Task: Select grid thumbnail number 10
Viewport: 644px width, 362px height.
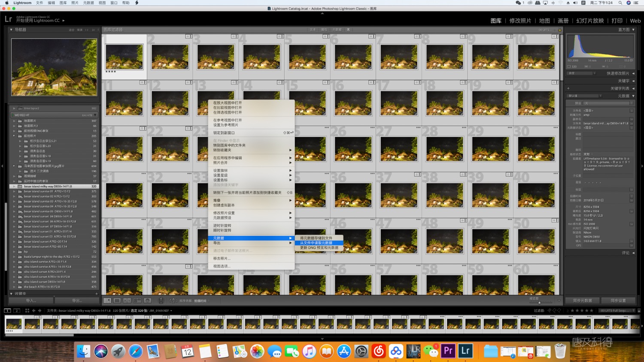Action: coord(536,56)
